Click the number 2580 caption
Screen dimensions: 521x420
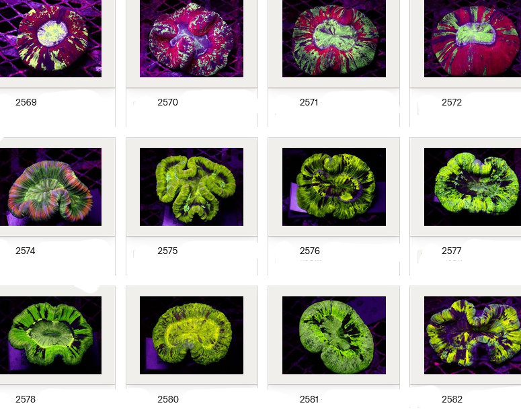coord(167,400)
